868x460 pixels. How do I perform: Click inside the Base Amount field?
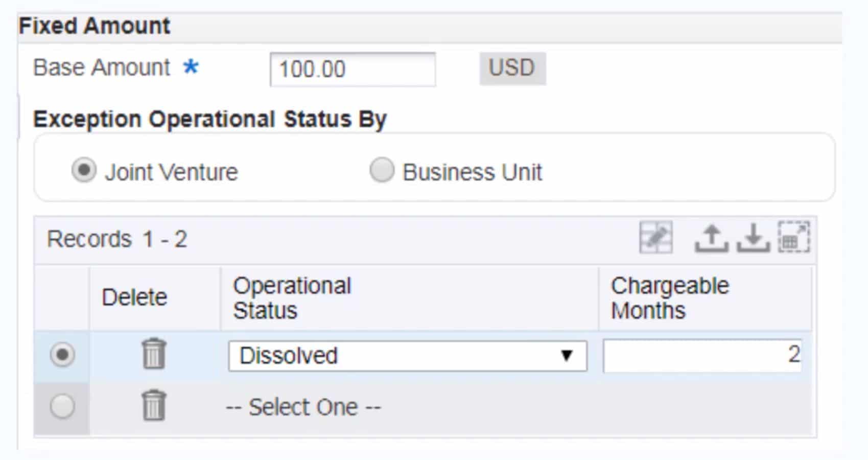(353, 70)
